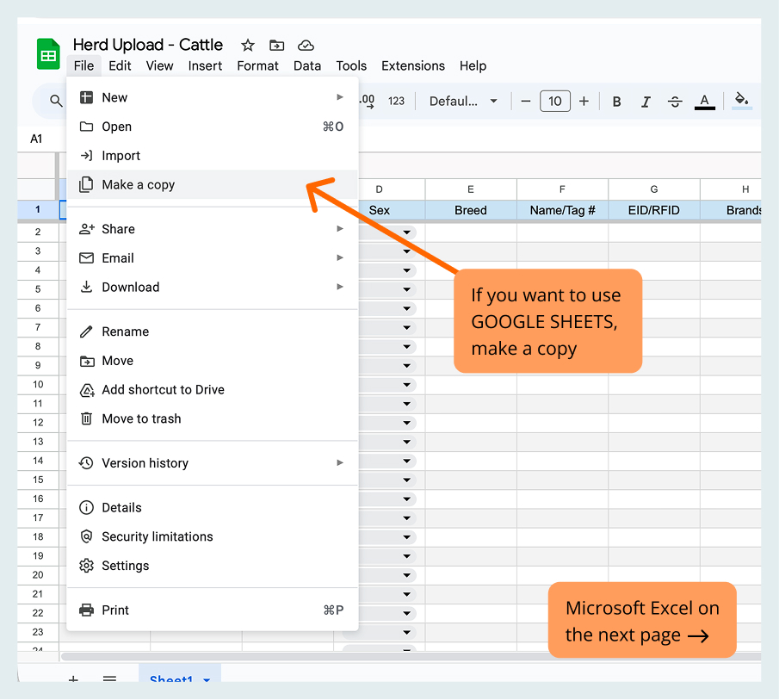Image resolution: width=779 pixels, height=700 pixels.
Task: Open the text color picker
Action: tap(704, 102)
